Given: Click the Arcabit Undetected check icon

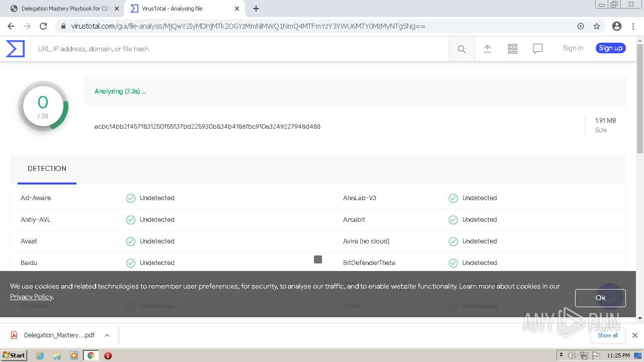Looking at the screenshot, I should click(x=453, y=220).
